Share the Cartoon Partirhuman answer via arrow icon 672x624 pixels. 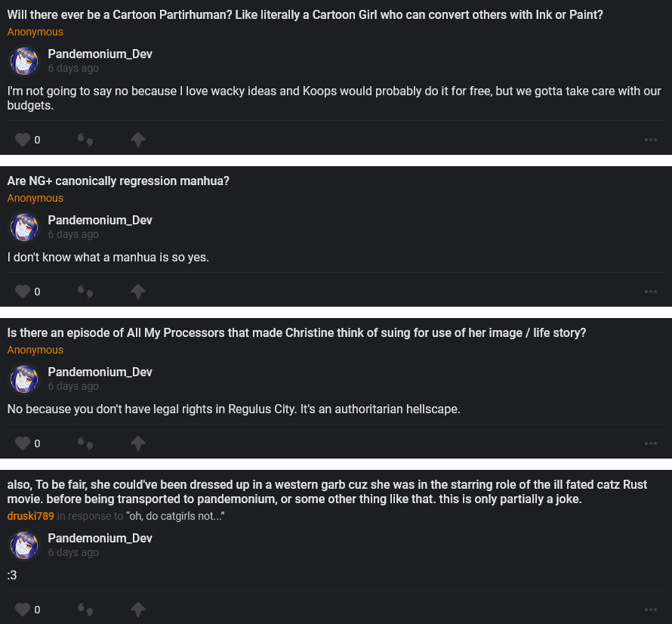pyautogui.click(x=137, y=140)
